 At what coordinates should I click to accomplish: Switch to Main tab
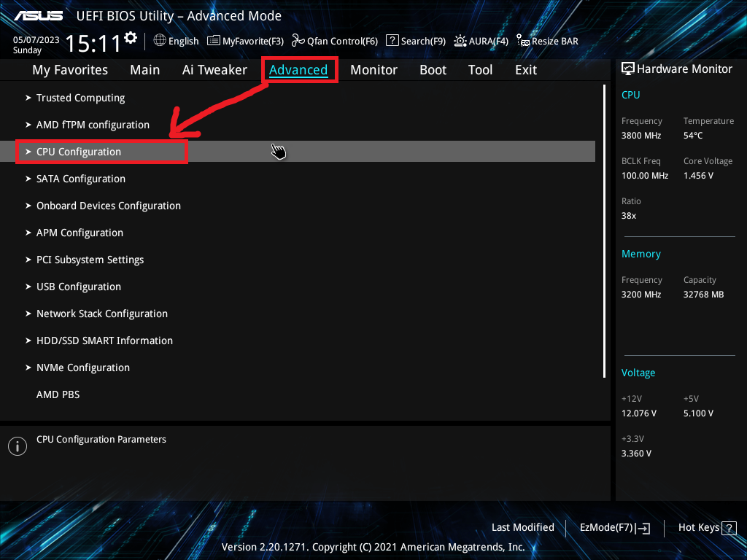[x=145, y=70]
